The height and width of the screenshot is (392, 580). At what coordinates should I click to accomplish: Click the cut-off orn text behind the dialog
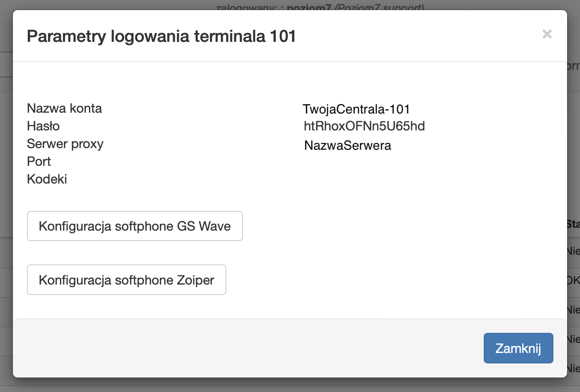click(574, 66)
